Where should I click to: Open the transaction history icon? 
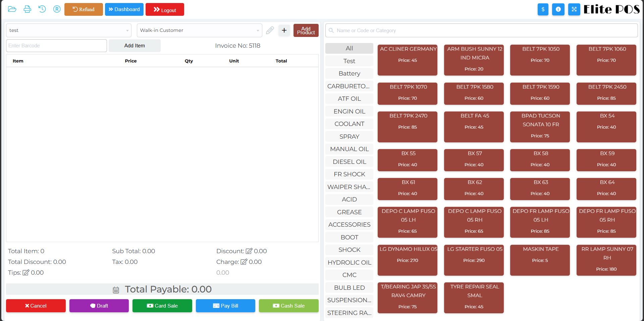coord(42,9)
